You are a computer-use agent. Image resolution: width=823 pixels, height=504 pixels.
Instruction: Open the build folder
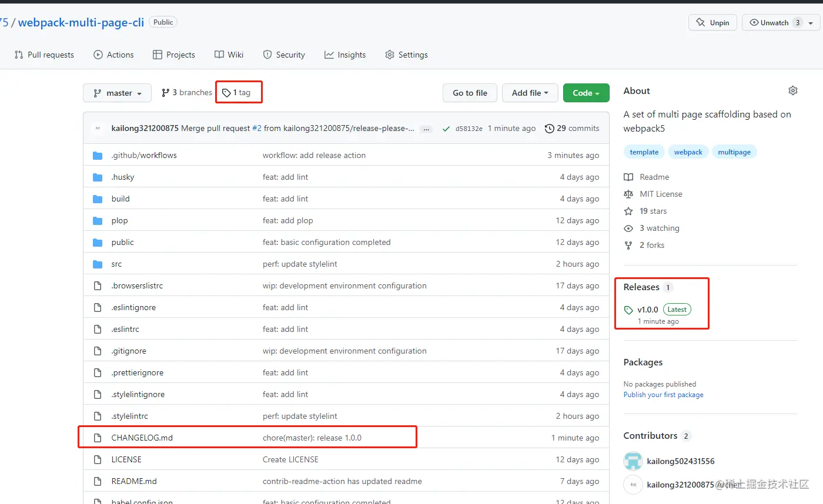[x=121, y=199]
